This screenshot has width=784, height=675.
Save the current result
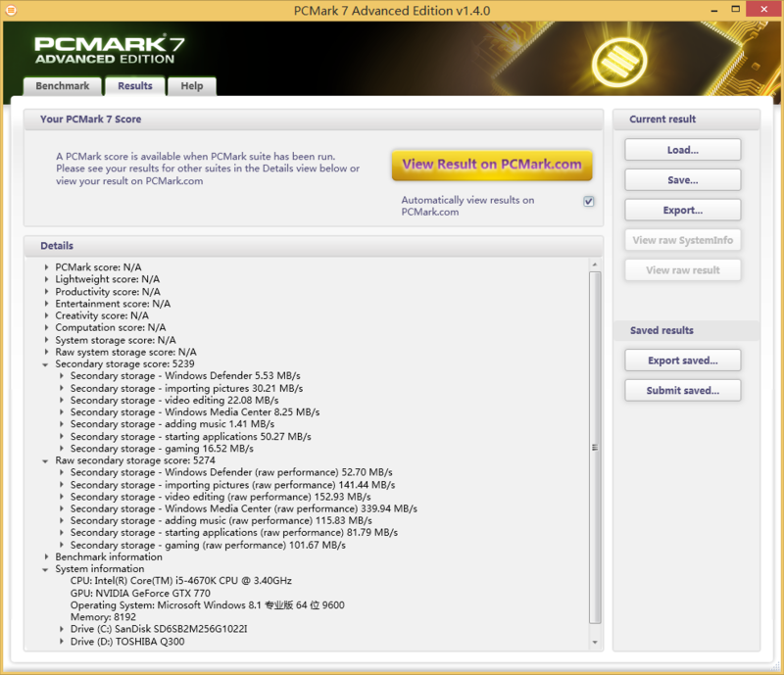682,180
